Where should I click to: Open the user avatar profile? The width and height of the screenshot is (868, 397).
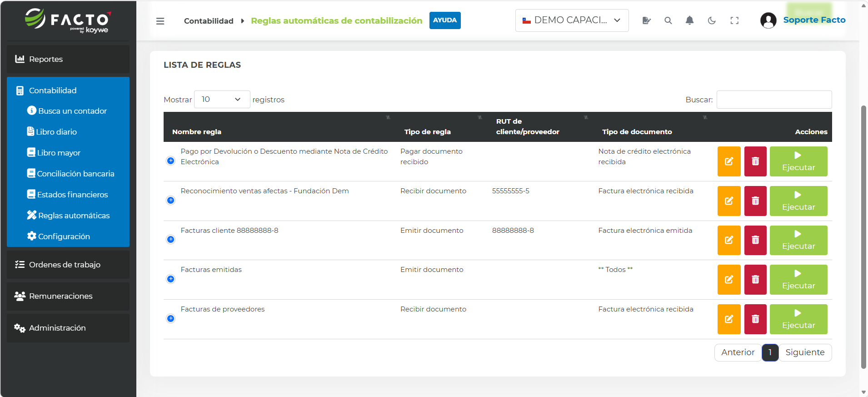pyautogui.click(x=768, y=20)
